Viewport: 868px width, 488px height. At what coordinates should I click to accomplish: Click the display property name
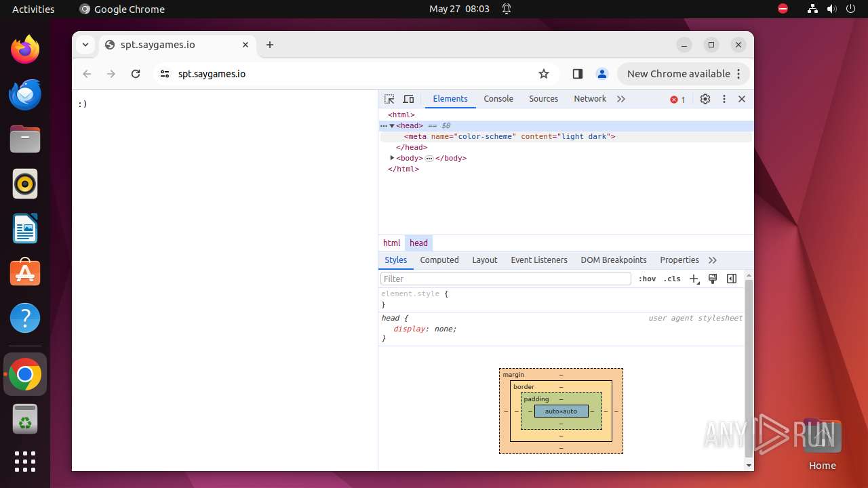[x=409, y=329]
